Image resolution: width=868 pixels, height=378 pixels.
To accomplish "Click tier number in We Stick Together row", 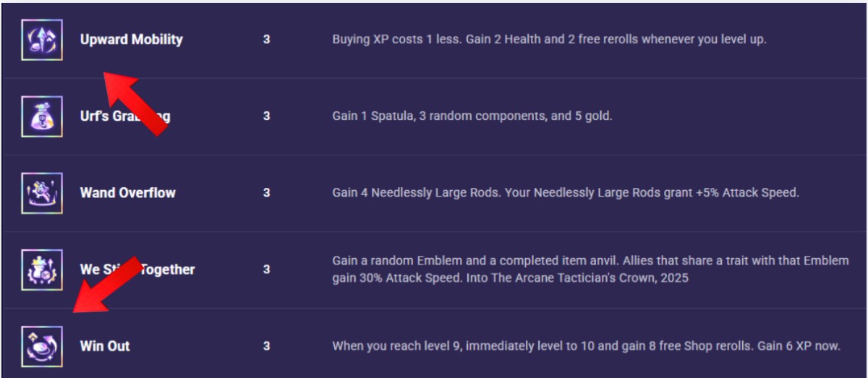I will pos(267,270).
